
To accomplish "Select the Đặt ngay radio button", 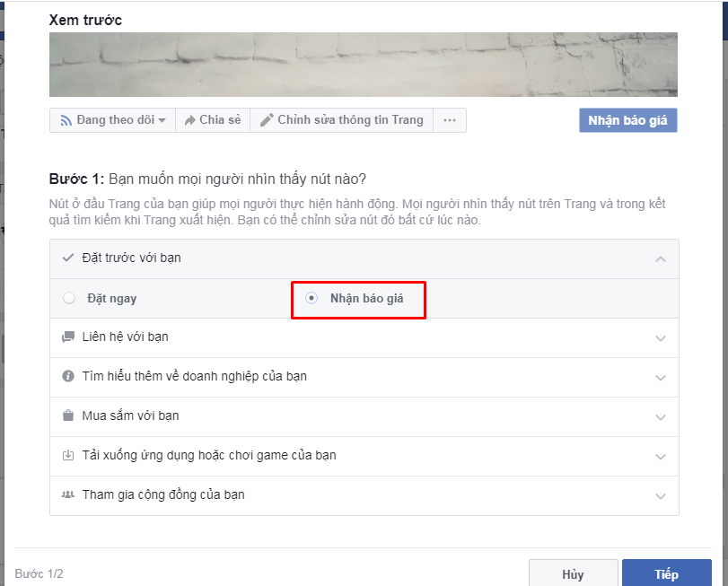I will pos(69,298).
